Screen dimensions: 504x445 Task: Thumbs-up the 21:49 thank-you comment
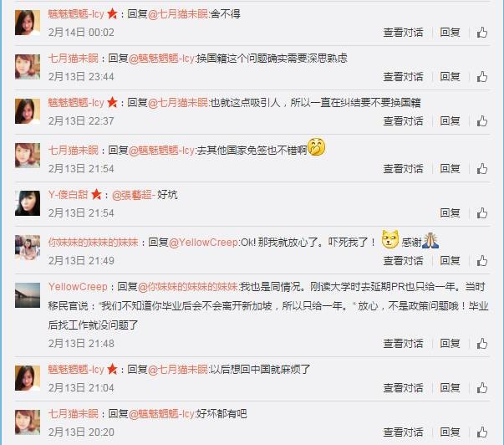click(481, 260)
